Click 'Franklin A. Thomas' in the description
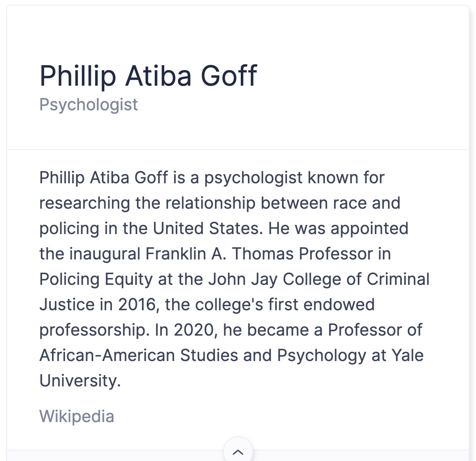This screenshot has height=461, width=476. pyautogui.click(x=220, y=254)
